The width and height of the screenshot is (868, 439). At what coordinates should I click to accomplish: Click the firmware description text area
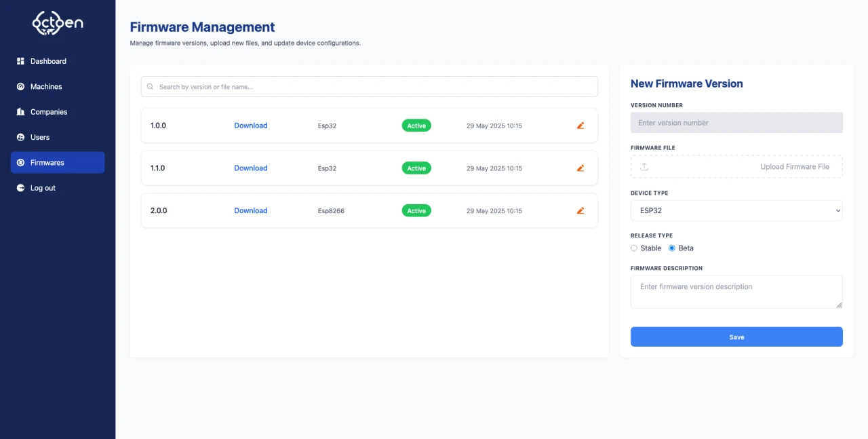[x=736, y=291]
